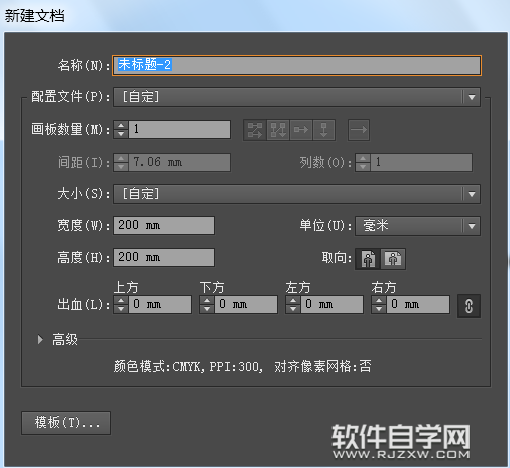This screenshot has width=510, height=468.
Task: Decrease left bleed with down stepper arrow
Action: coord(293,309)
